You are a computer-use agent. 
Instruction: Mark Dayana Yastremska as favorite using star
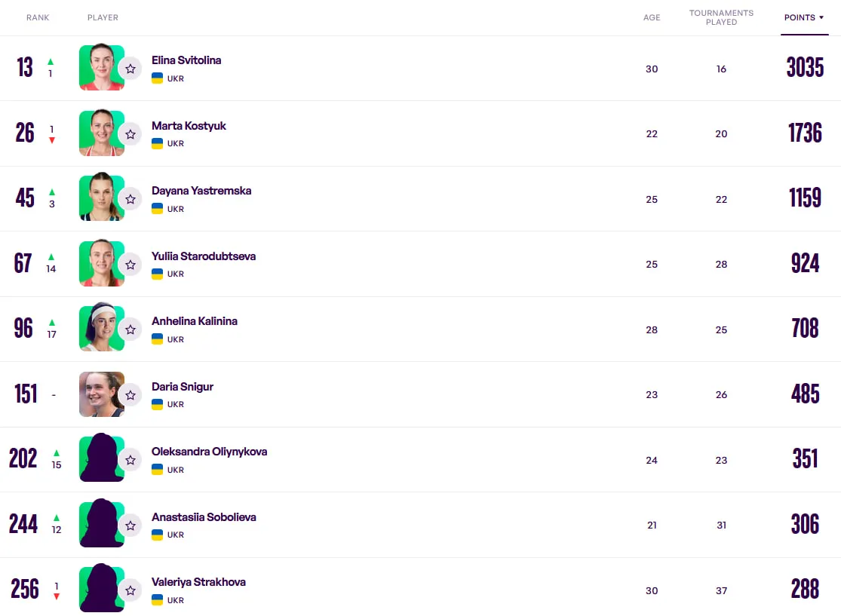click(130, 200)
